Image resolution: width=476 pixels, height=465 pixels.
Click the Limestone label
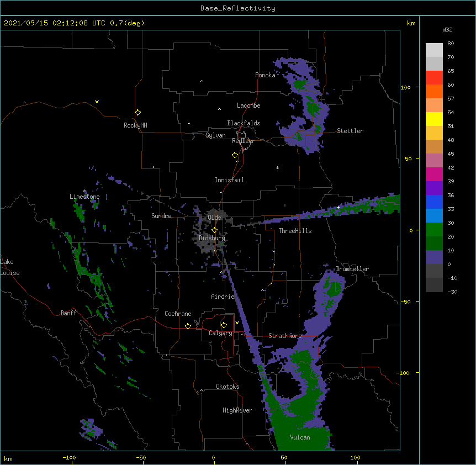tap(84, 197)
